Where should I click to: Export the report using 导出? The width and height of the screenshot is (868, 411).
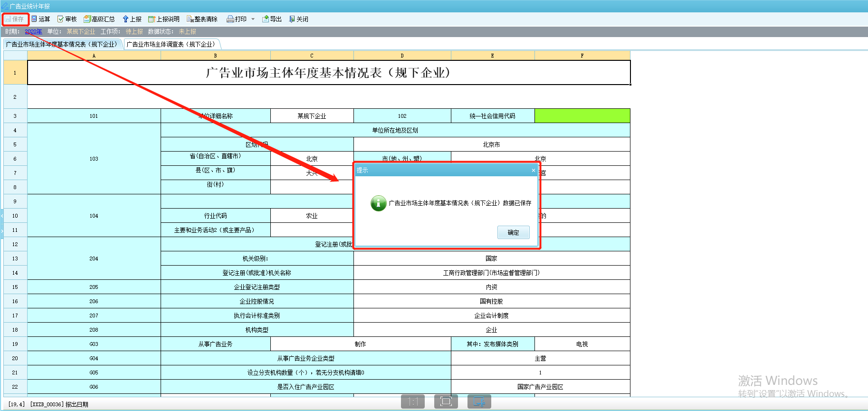[272, 19]
